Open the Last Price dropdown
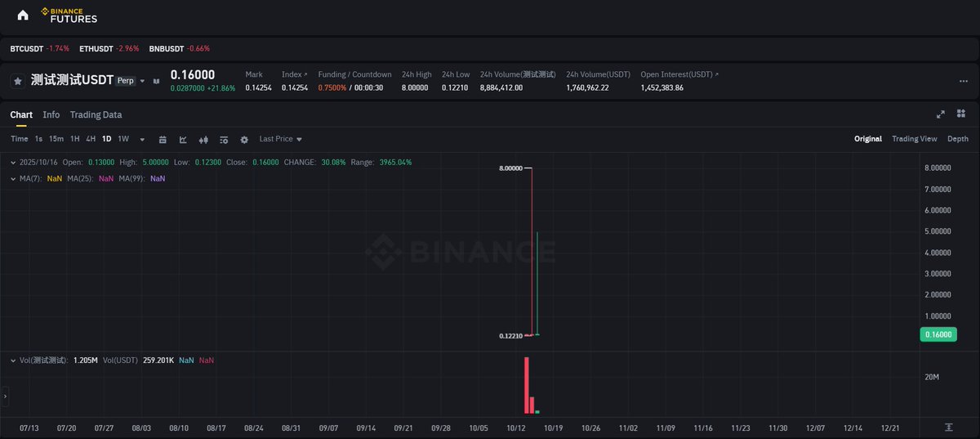 click(x=280, y=139)
